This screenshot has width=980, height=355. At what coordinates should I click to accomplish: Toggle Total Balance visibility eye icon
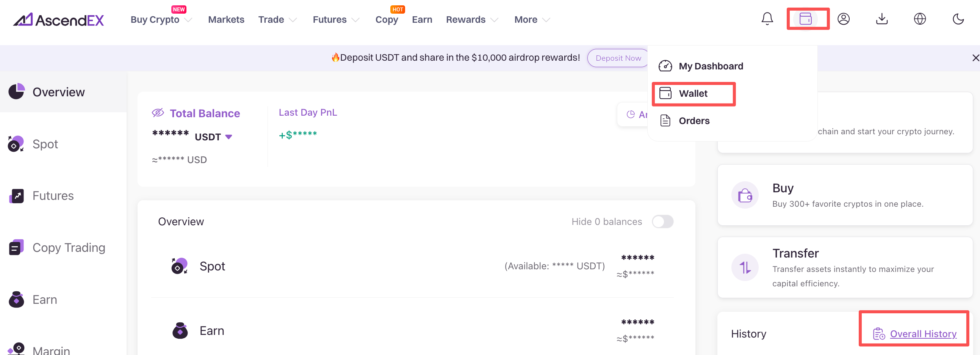158,113
